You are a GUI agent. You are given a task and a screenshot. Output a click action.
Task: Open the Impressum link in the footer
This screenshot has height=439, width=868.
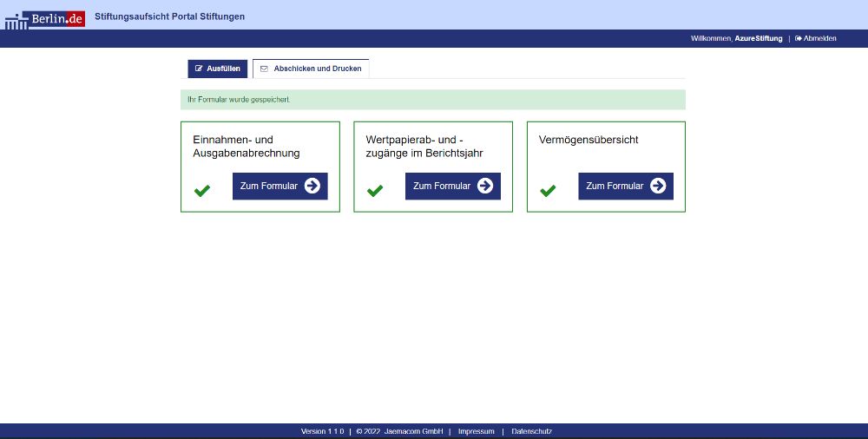coord(476,431)
